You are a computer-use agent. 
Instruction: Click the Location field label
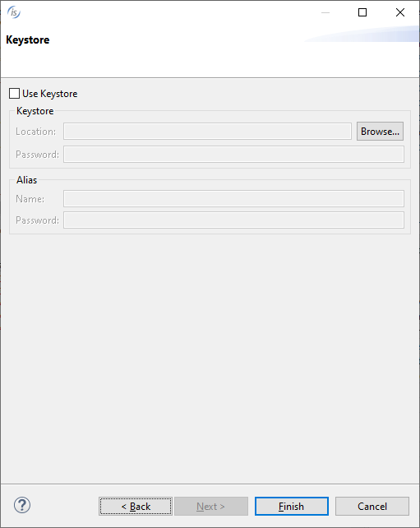coord(35,132)
